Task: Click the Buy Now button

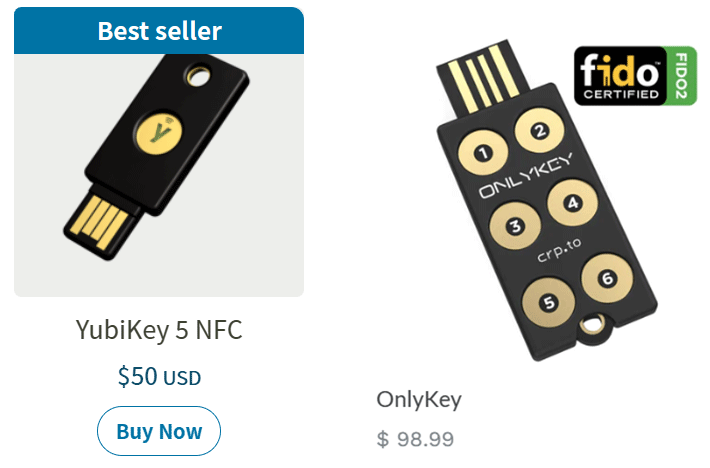Action: point(159,431)
